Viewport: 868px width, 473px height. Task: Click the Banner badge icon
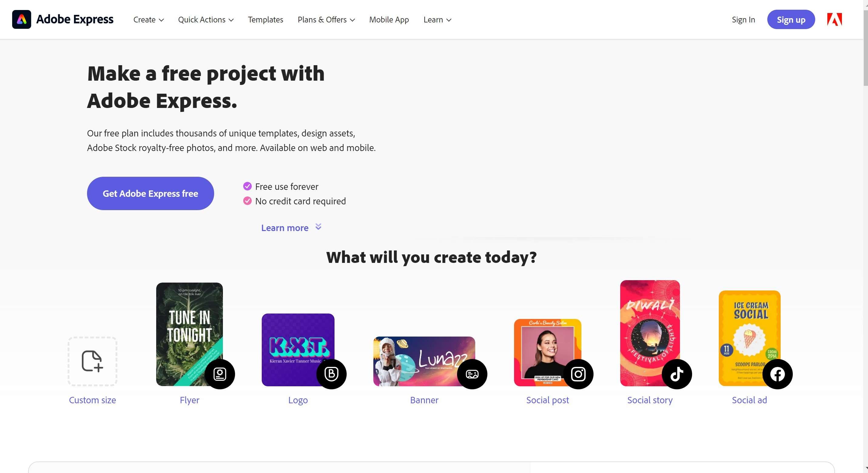pos(472,374)
